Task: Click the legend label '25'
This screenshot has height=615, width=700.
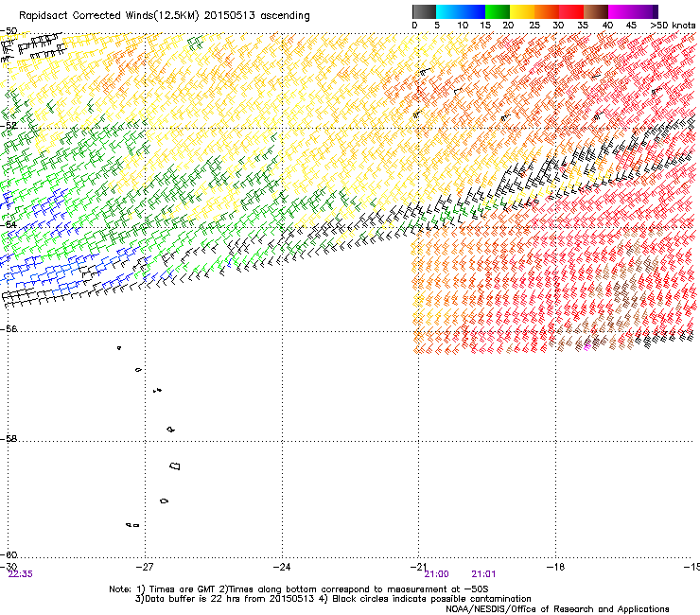Action: (534, 26)
